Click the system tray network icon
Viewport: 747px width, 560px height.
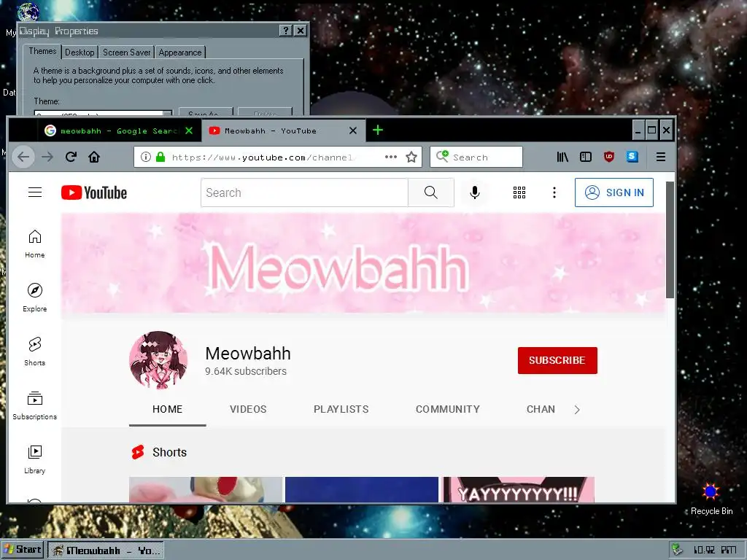point(677,550)
